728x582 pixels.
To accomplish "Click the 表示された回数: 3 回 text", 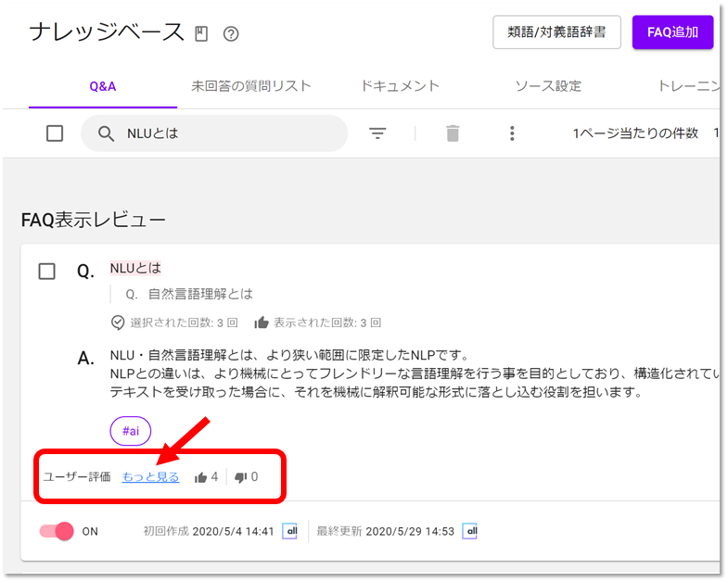I will [x=327, y=323].
